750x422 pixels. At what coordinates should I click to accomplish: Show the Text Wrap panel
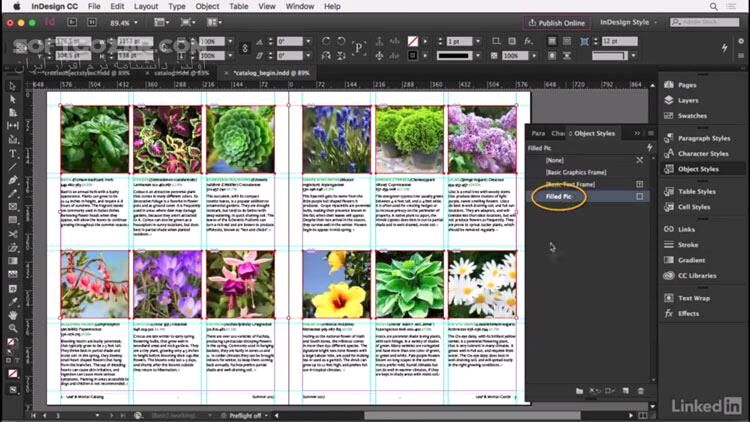[694, 298]
